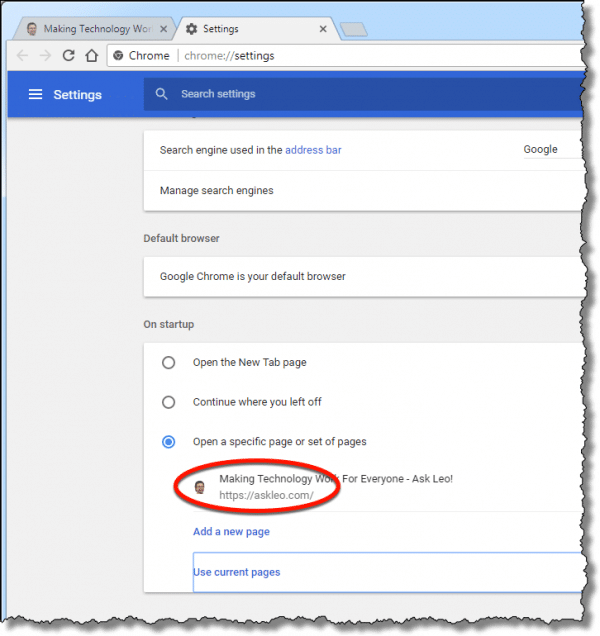The width and height of the screenshot is (600, 636).
Task: Click the browser forward arrow
Action: point(45,55)
